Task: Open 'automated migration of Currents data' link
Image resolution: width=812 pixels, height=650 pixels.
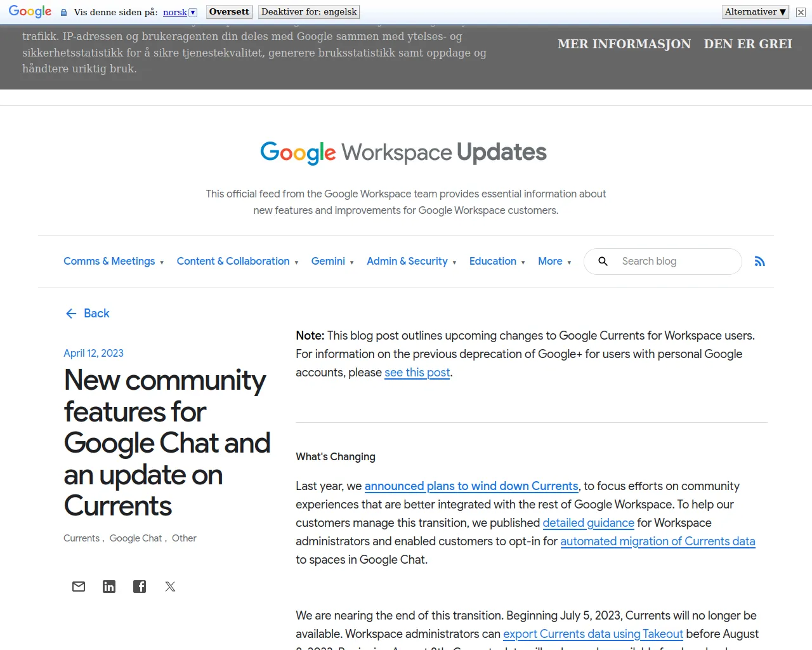Action: [658, 541]
